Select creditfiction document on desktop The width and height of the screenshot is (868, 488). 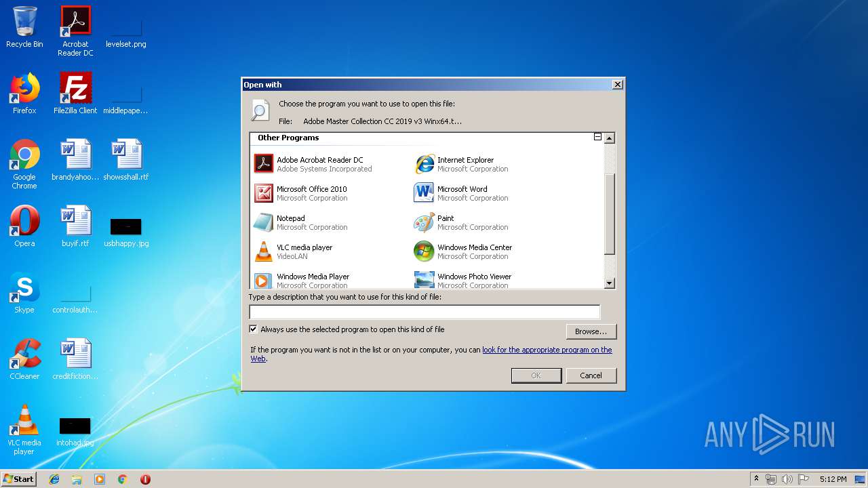tap(75, 359)
